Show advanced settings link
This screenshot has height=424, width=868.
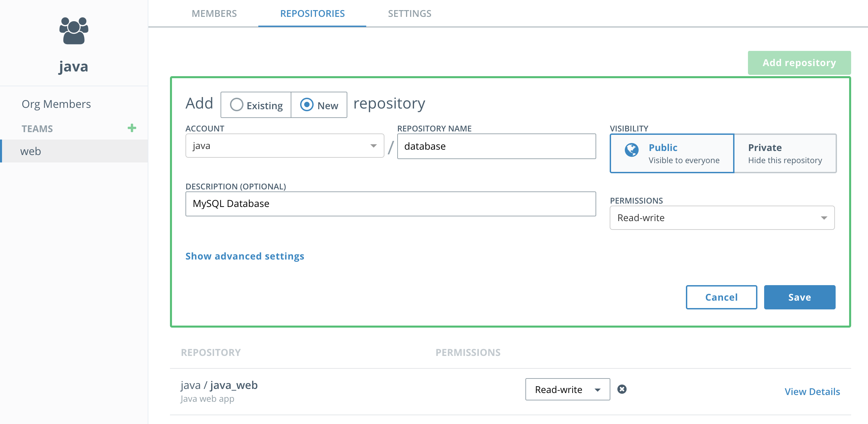(245, 256)
